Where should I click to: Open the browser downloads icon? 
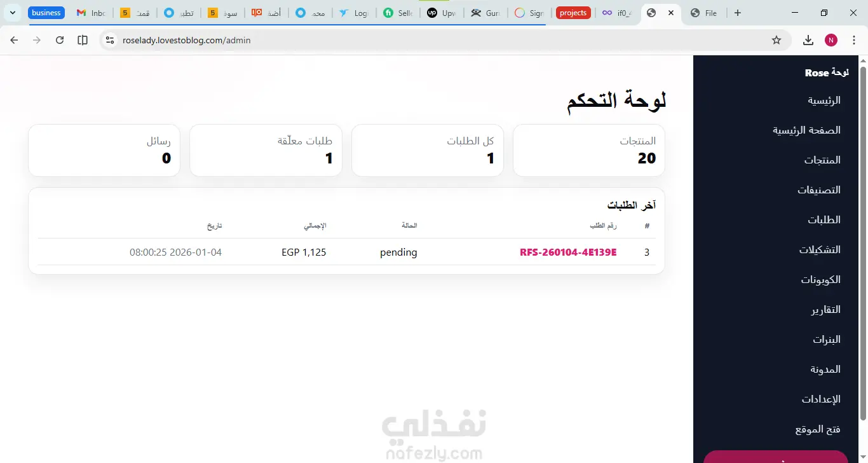click(x=808, y=40)
